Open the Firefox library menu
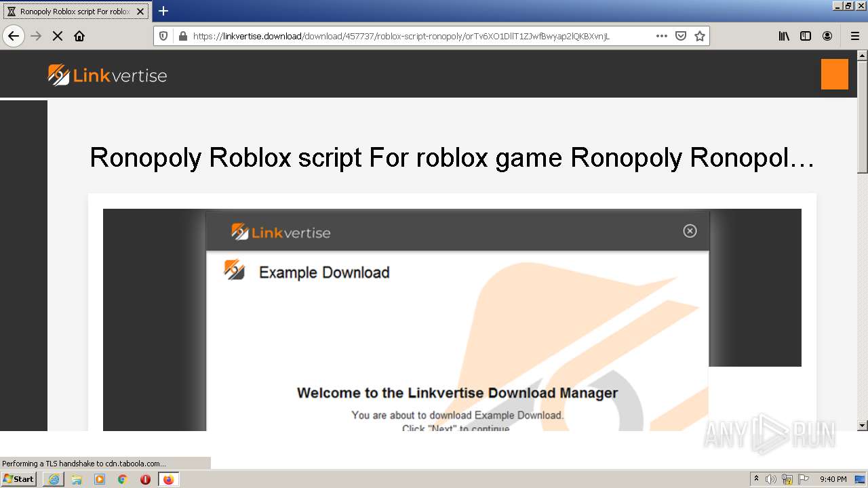Screen dimensions: 868x488 tap(784, 36)
